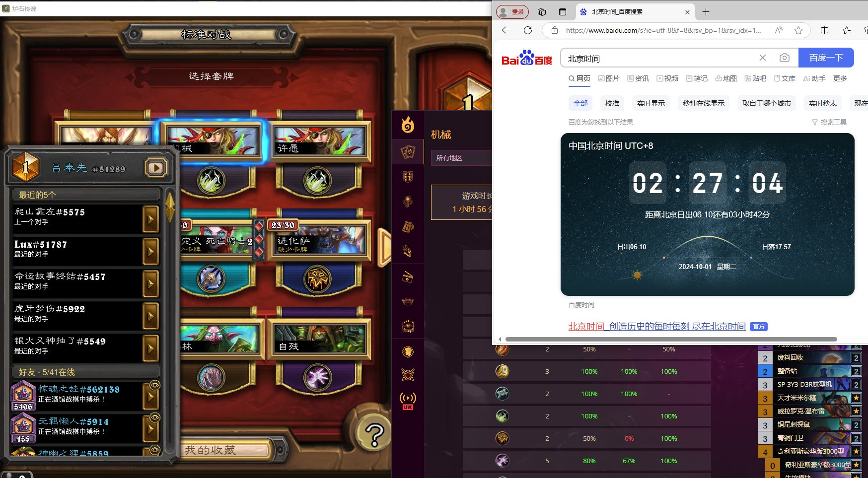Viewport: 868px width, 478px height.
Task: Click the Baidu camera image search icon
Action: tap(785, 58)
